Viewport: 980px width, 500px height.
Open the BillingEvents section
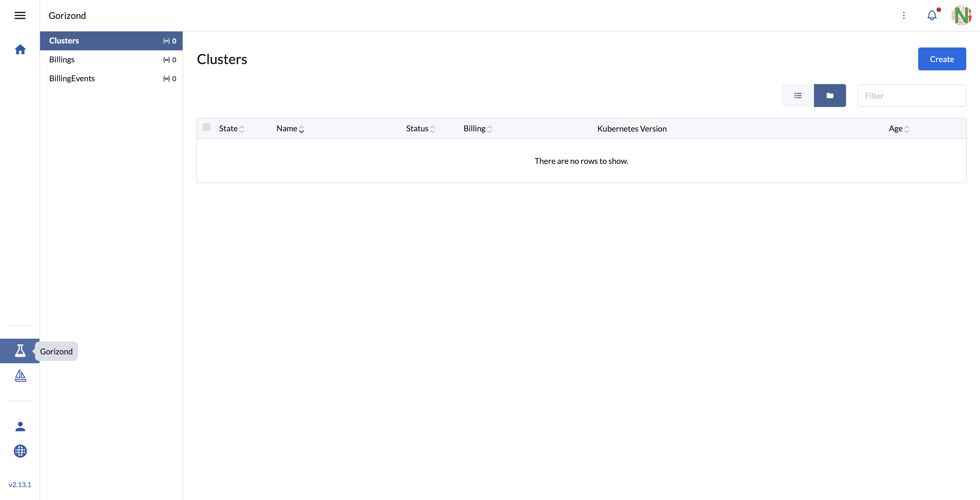tap(72, 78)
